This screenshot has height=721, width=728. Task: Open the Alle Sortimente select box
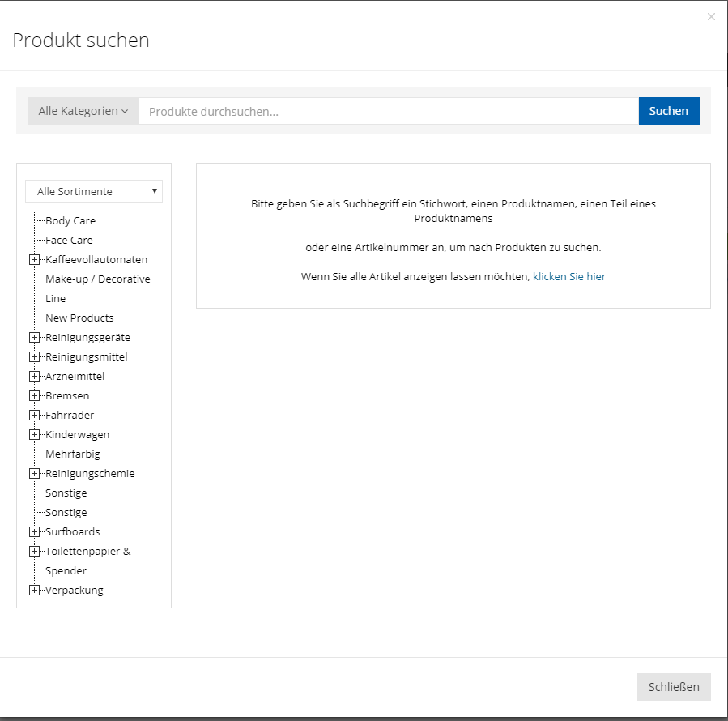[x=94, y=191]
